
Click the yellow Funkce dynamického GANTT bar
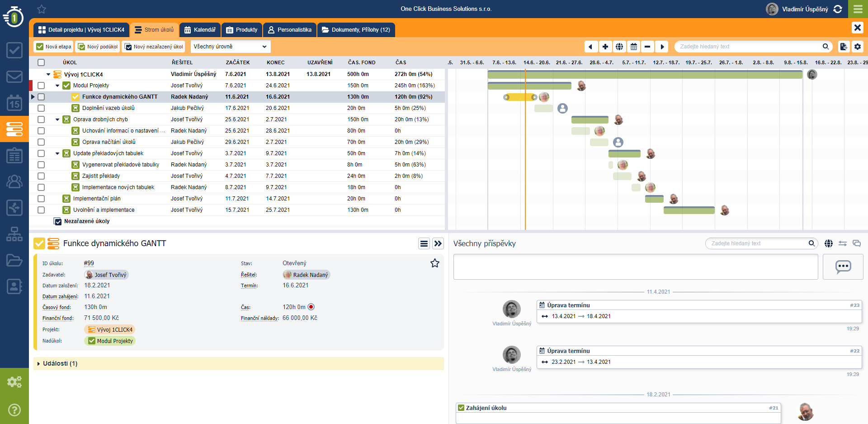[520, 97]
